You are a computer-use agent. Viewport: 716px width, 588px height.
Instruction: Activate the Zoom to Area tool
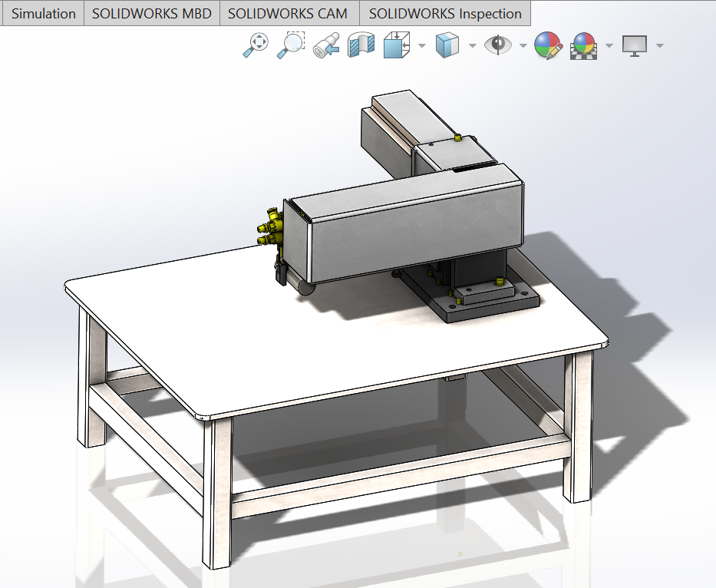pos(291,45)
